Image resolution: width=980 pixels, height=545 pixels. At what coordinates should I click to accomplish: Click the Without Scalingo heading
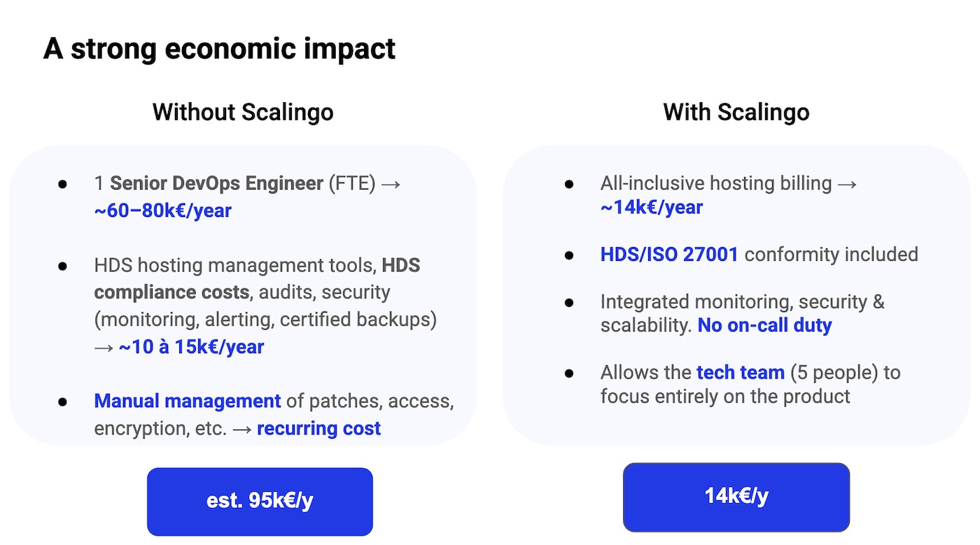tap(243, 112)
